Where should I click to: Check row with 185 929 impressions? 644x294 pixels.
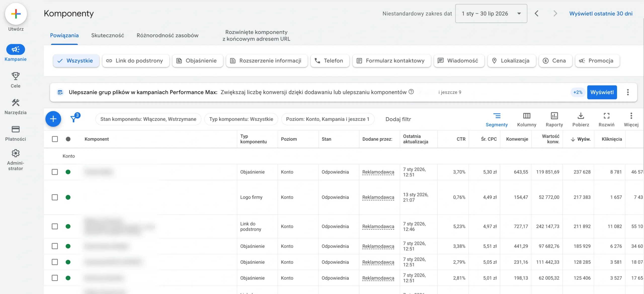click(55, 246)
